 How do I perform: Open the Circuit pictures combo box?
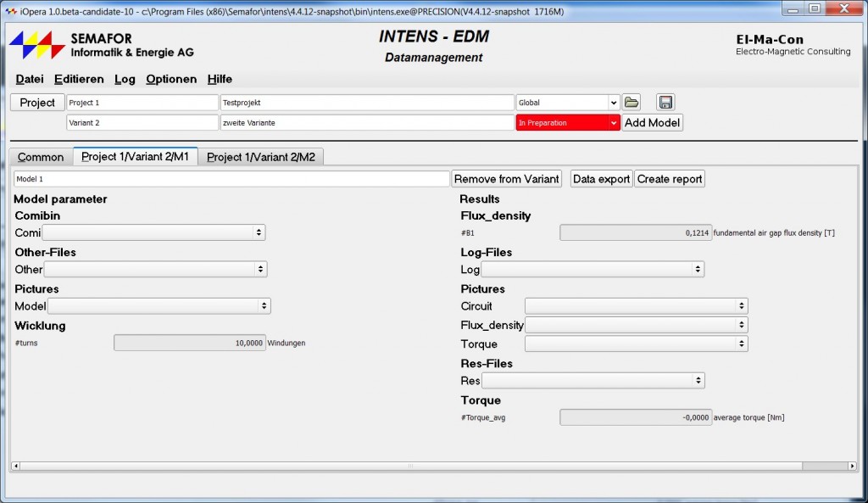(637, 306)
